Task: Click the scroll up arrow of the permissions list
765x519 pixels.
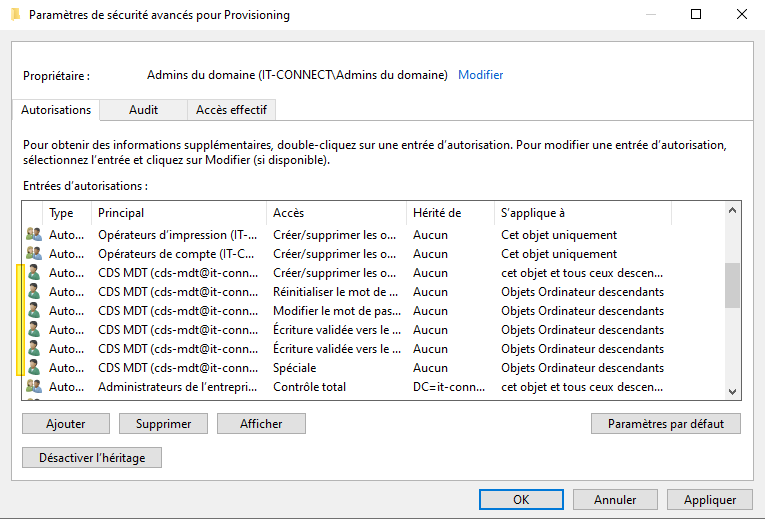Action: [732, 210]
